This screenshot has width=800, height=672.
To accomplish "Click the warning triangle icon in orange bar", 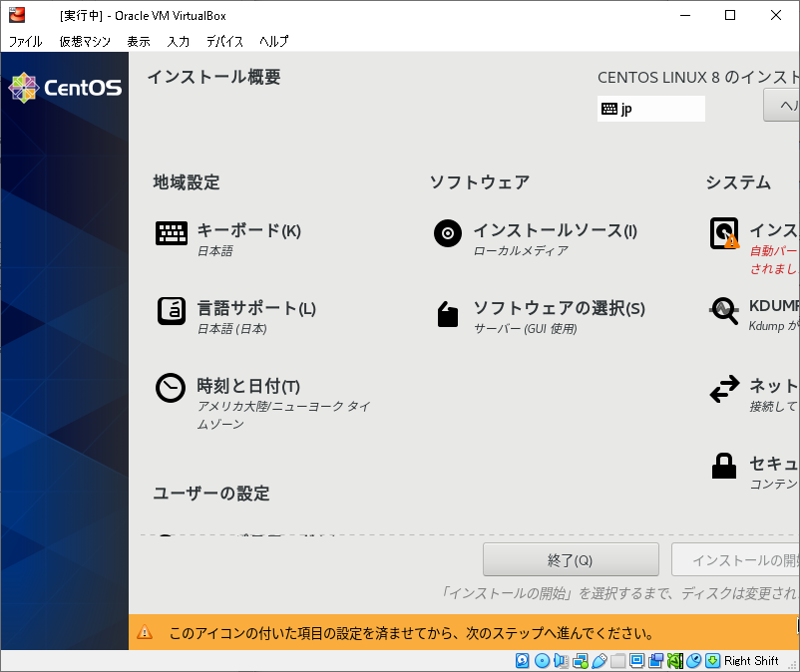I will pyautogui.click(x=145, y=633).
